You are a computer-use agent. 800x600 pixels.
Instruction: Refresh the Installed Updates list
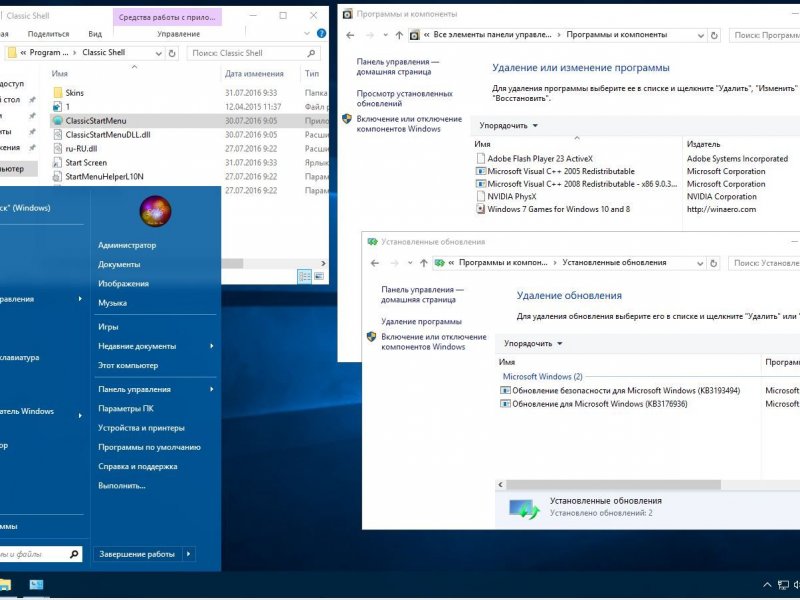[714, 263]
